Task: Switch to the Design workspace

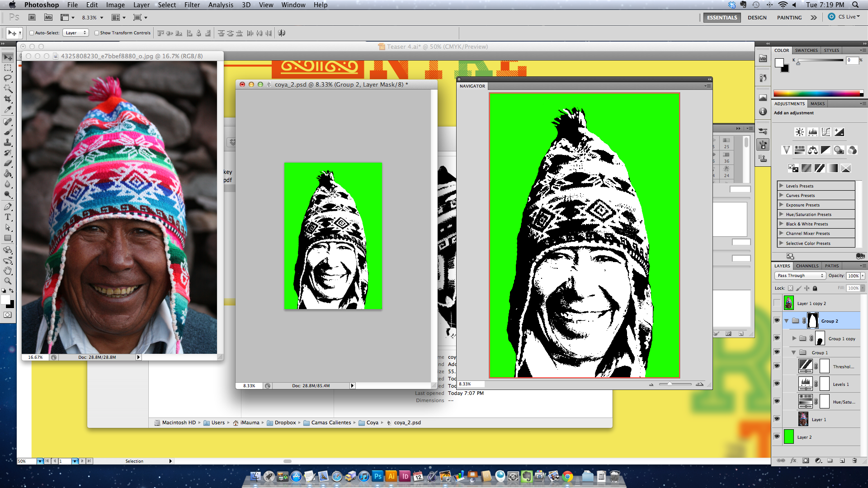Action: pyautogui.click(x=757, y=18)
